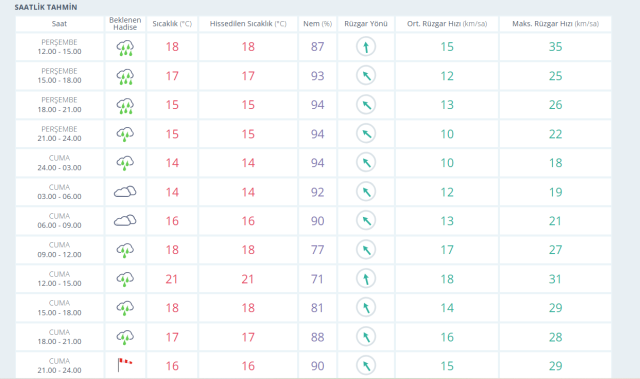Click humidity value 71 for Cuma 12.00
This screenshot has height=379, width=640.
pyautogui.click(x=318, y=279)
